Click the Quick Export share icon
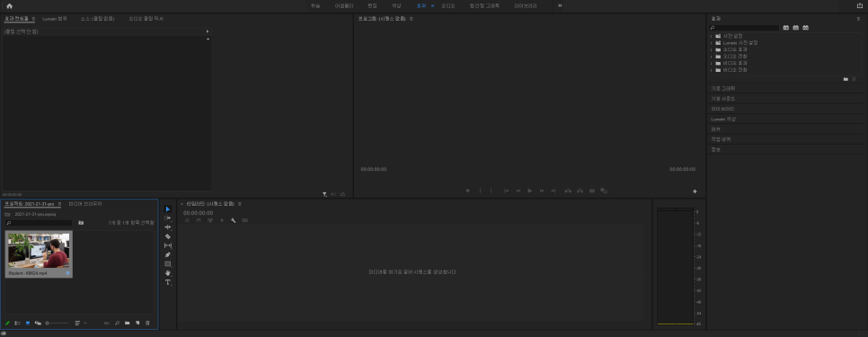Viewport: 868px width, 337px height. pyautogui.click(x=860, y=5)
